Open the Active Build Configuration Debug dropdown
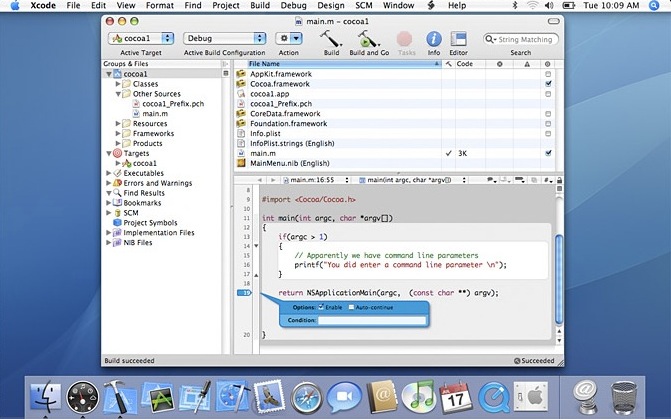Viewport: 671px width, 419px height. [x=225, y=39]
